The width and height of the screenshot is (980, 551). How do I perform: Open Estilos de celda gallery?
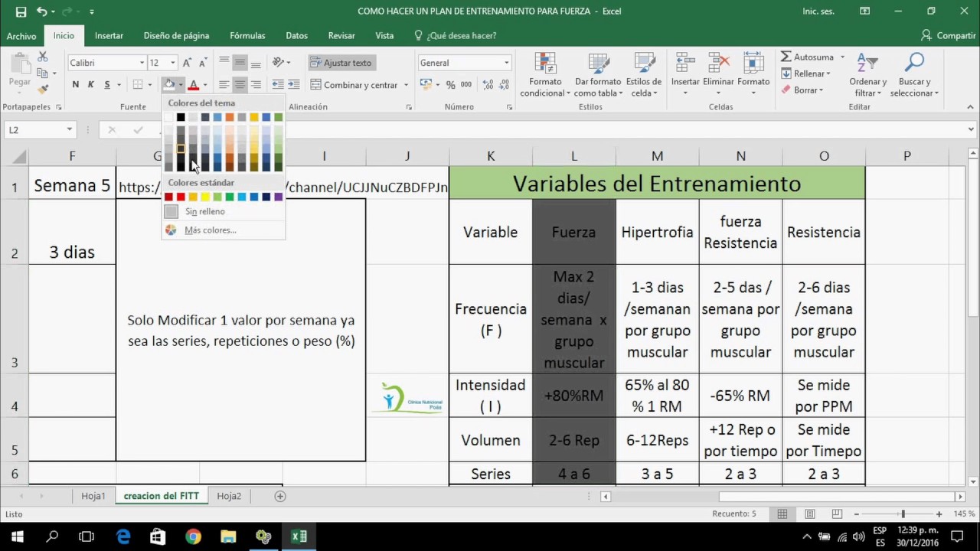tap(644, 75)
